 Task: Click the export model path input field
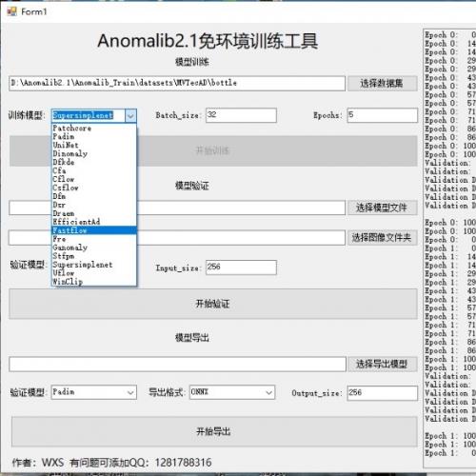(177, 364)
